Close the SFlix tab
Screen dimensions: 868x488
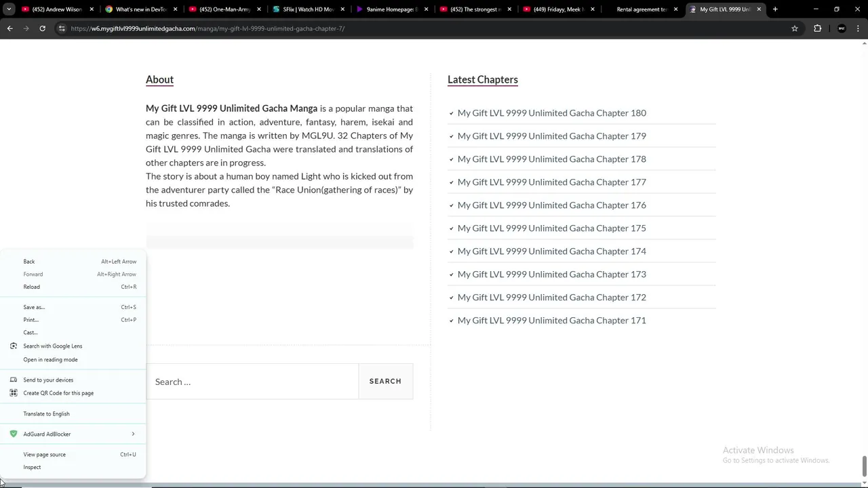[x=342, y=9]
